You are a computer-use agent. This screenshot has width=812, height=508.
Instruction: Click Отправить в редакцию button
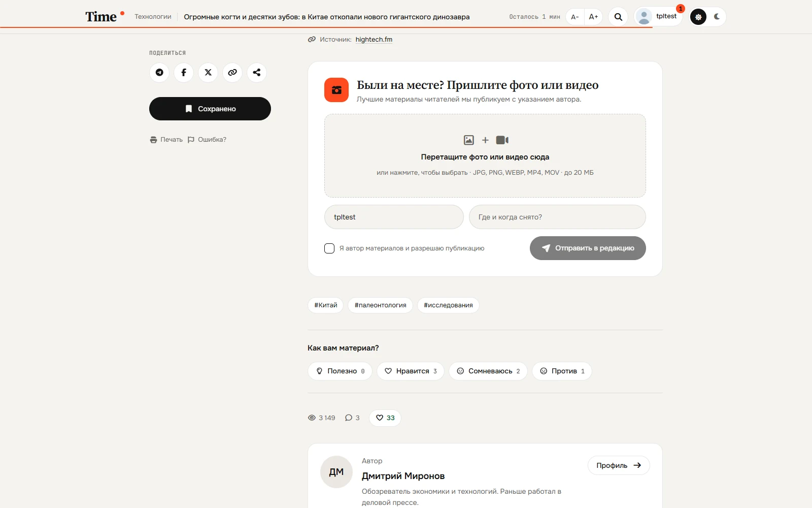[x=588, y=248]
